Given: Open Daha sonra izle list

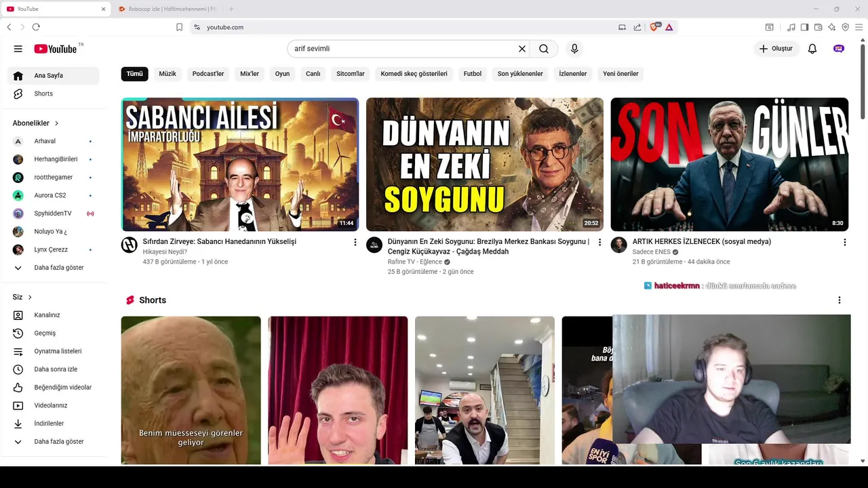Looking at the screenshot, I should click(54, 369).
